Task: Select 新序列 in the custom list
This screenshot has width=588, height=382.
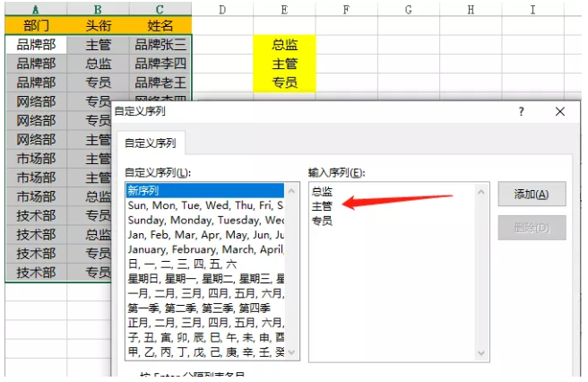Action: pyautogui.click(x=205, y=191)
